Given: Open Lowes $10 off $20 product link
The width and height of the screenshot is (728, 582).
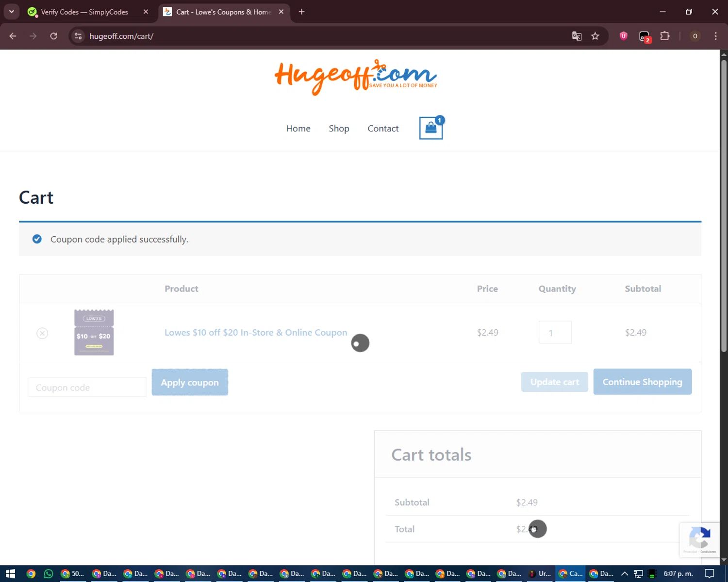Looking at the screenshot, I should pyautogui.click(x=256, y=333).
